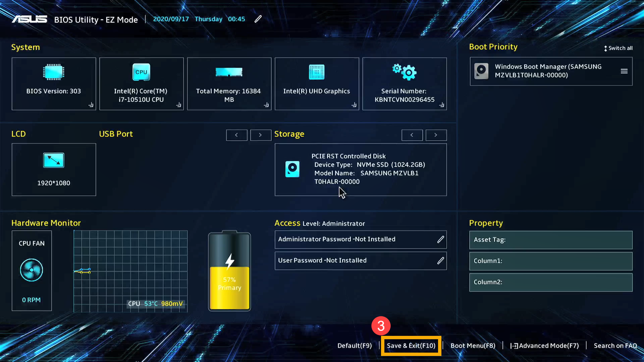The height and width of the screenshot is (362, 644).
Task: Click the BIOS Version chip icon
Action: point(54,72)
